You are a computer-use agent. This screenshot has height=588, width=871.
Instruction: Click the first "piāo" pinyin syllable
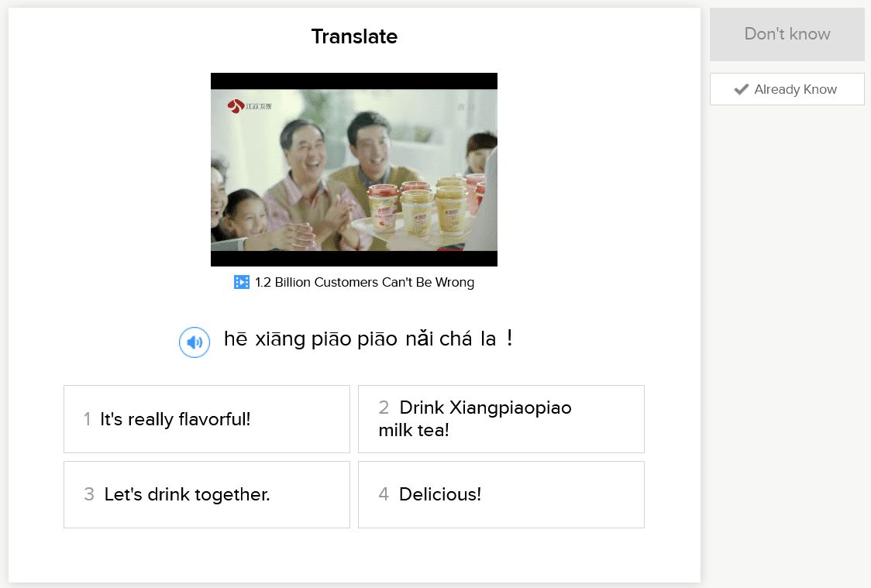pos(332,339)
